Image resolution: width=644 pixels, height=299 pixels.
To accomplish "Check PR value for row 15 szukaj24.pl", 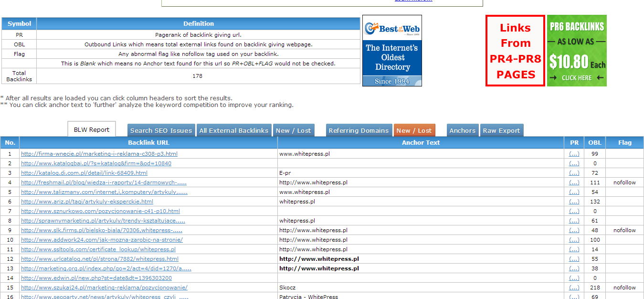I will pyautogui.click(x=574, y=288).
